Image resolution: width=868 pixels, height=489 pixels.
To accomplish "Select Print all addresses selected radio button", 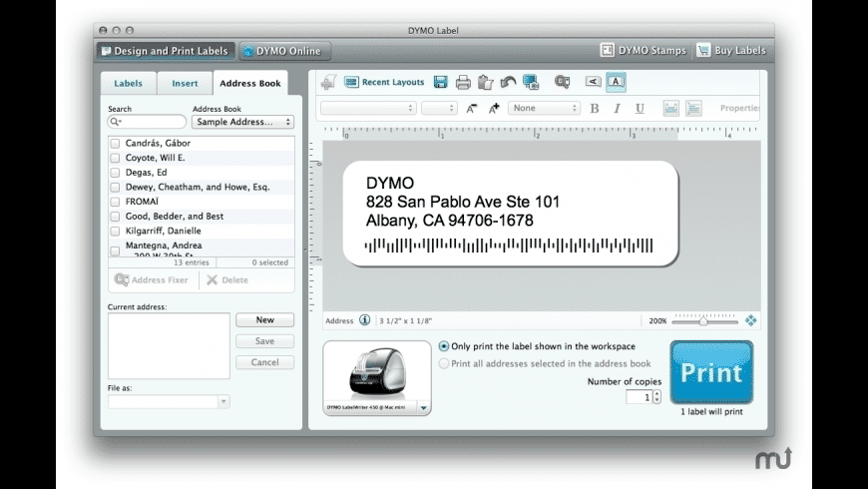I will (444, 364).
